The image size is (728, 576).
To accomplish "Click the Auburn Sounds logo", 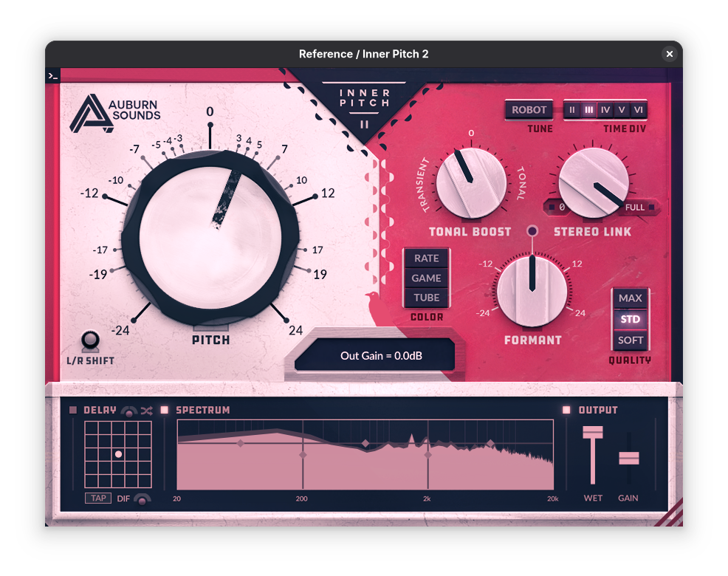I will 114,112.
